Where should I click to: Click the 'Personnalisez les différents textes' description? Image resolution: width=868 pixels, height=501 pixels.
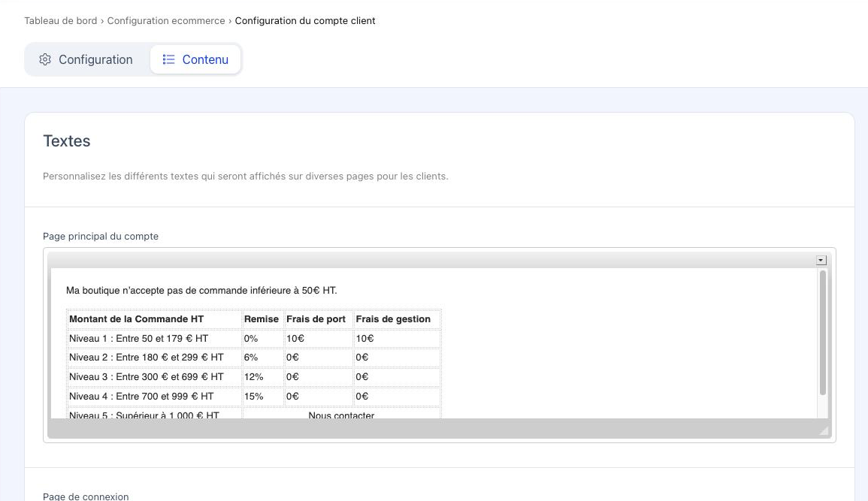tap(246, 177)
